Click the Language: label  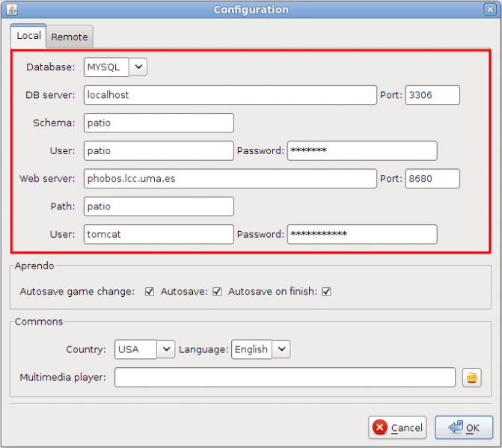203,349
